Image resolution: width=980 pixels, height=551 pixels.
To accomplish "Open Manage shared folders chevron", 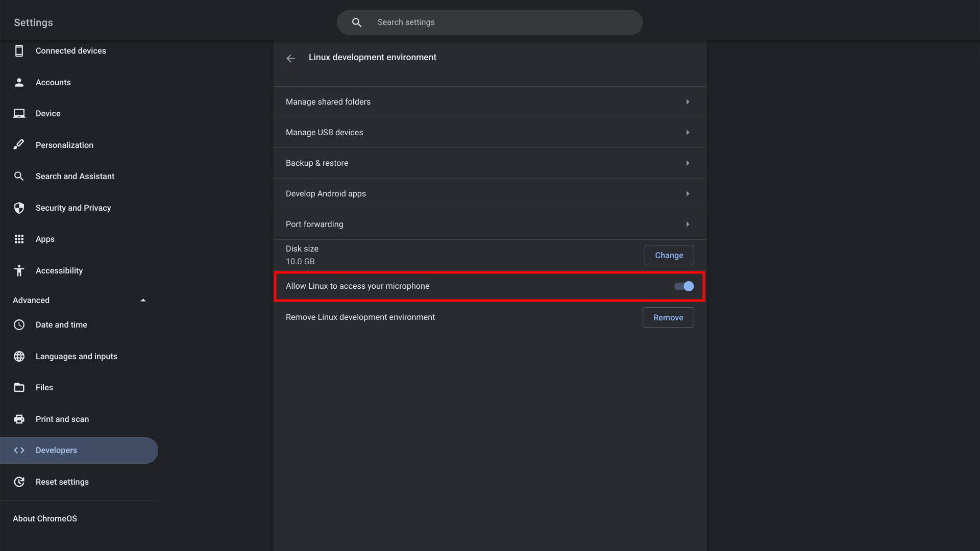I will point(688,102).
